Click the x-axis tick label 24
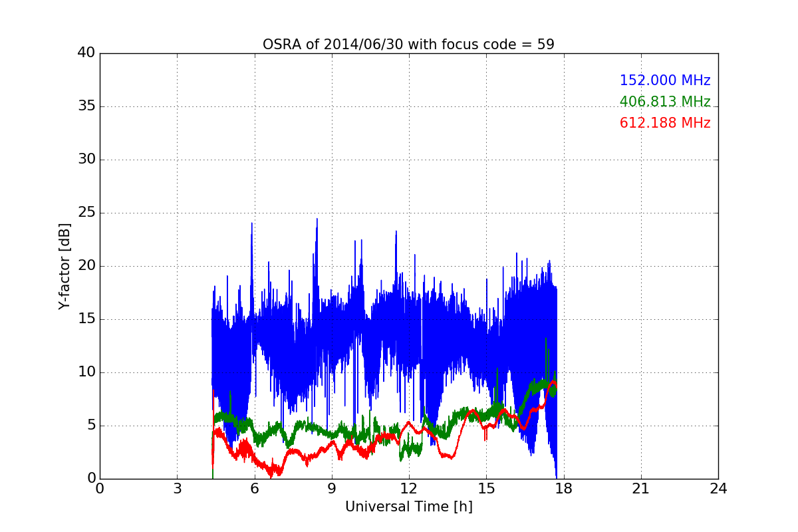This screenshot has width=798, height=532. [718, 489]
